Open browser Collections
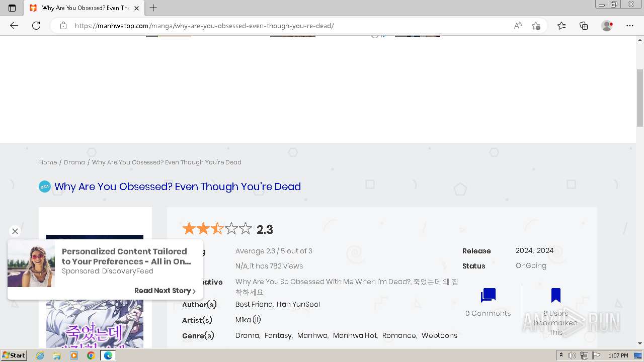This screenshot has width=644, height=362. [584, 26]
